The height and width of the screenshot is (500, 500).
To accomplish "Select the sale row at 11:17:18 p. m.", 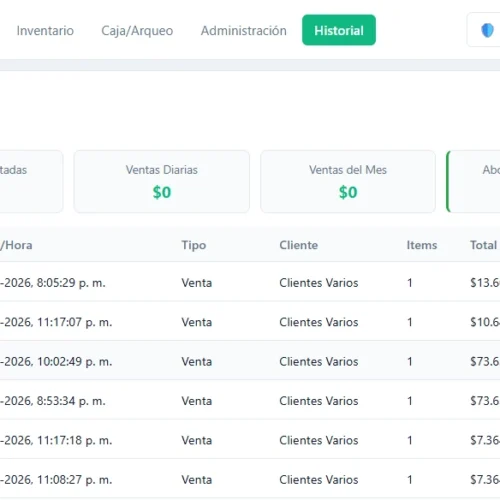I will pyautogui.click(x=250, y=440).
